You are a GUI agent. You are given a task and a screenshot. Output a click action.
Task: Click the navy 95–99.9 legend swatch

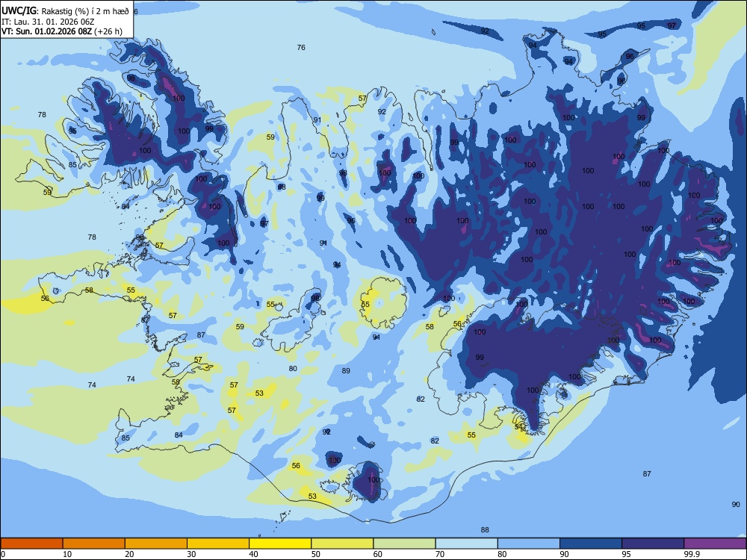[653, 544]
